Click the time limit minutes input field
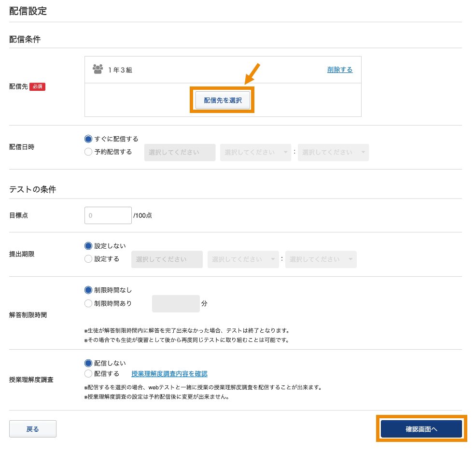 coord(176,304)
